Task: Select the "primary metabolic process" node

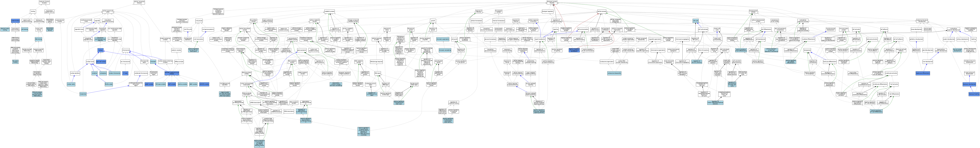Action: tap(348, 29)
